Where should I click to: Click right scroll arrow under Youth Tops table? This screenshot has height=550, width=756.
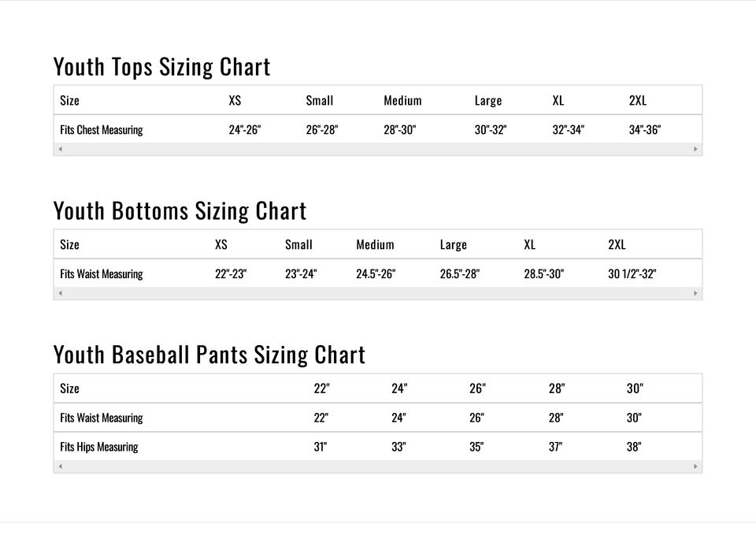click(x=695, y=149)
